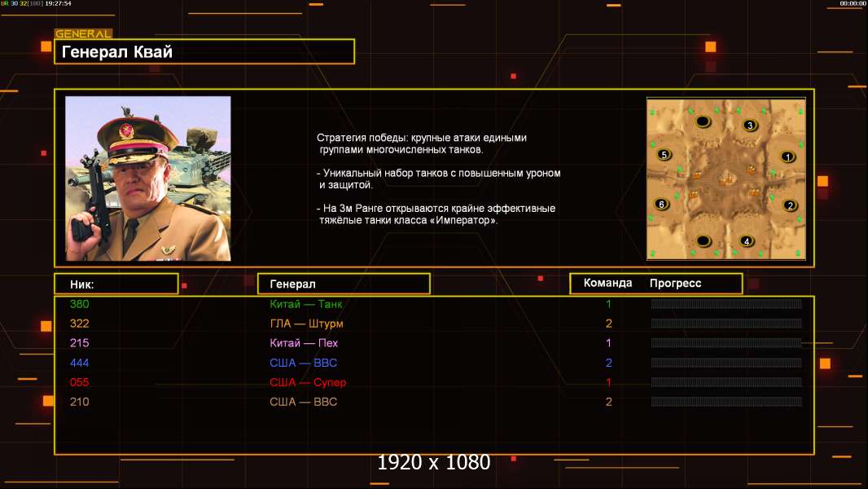The height and width of the screenshot is (489, 868).
Task: Click the empty start slot beside marker 4
Action: (x=703, y=241)
